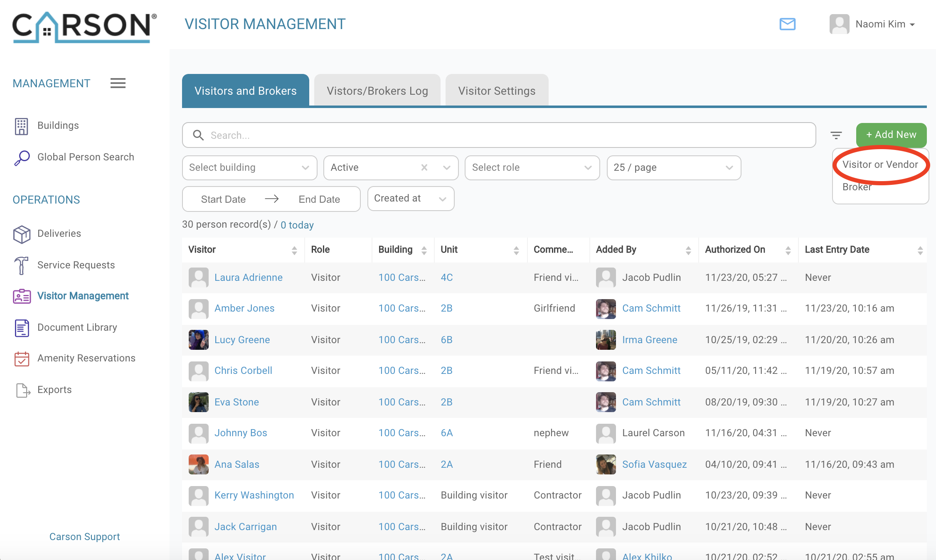936x560 pixels.
Task: Expand the Select building dropdown
Action: pyautogui.click(x=249, y=167)
